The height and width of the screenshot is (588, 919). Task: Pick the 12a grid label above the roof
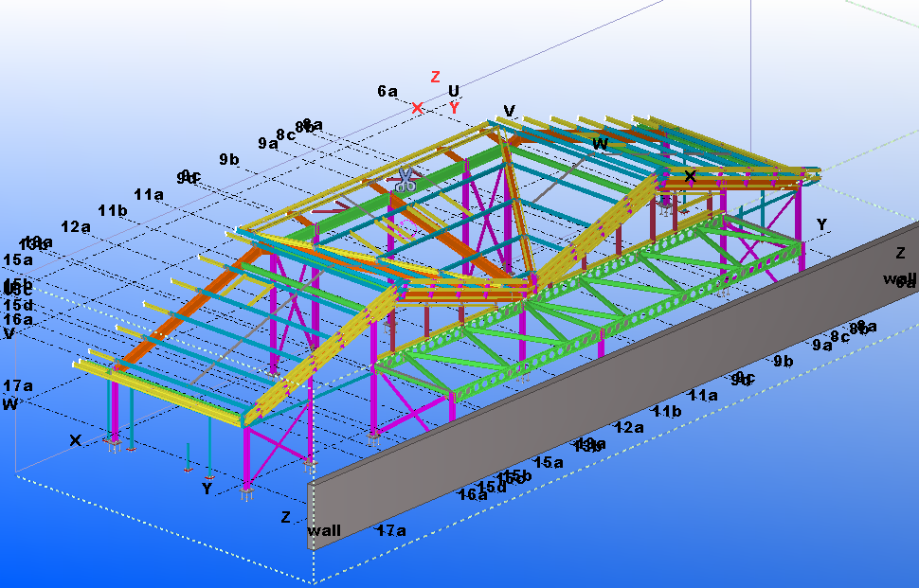76,227
